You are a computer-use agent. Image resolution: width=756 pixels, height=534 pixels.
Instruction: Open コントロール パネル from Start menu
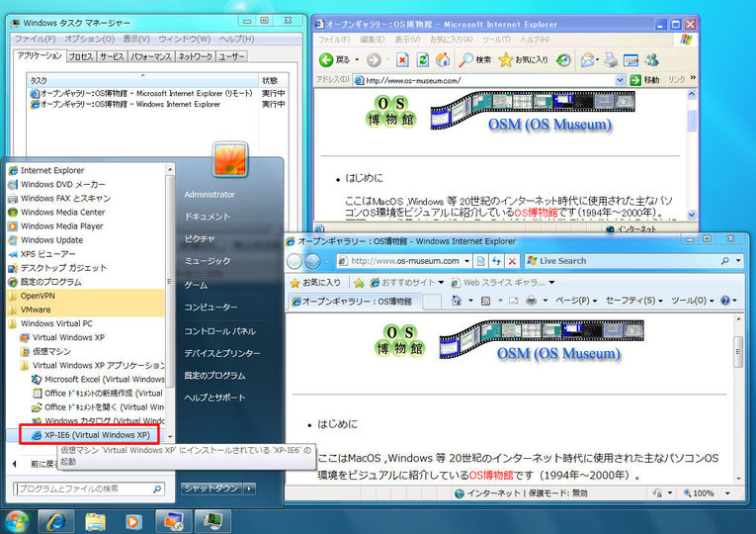tap(219, 331)
